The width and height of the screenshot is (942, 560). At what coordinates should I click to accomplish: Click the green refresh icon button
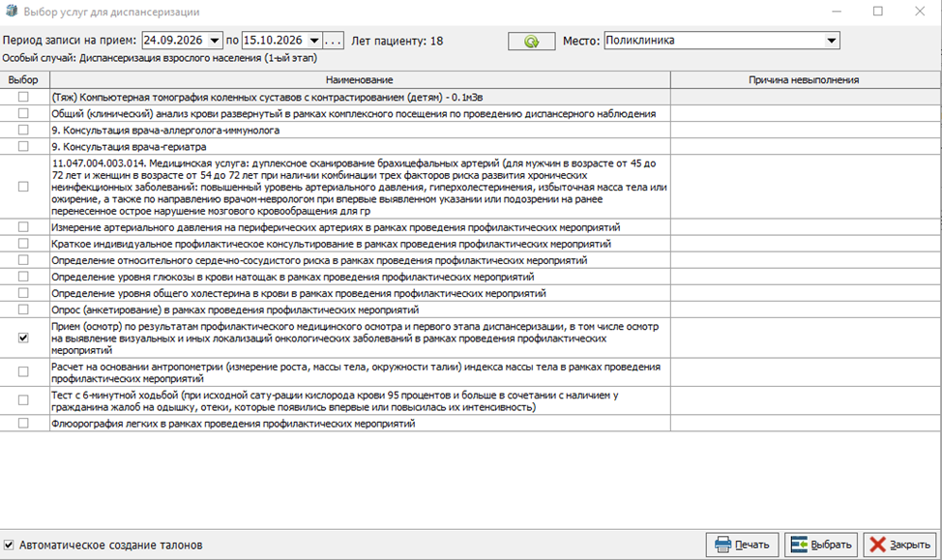531,41
